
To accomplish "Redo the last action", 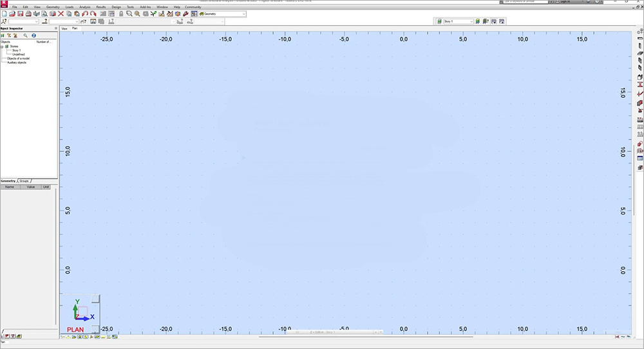I will [x=93, y=14].
